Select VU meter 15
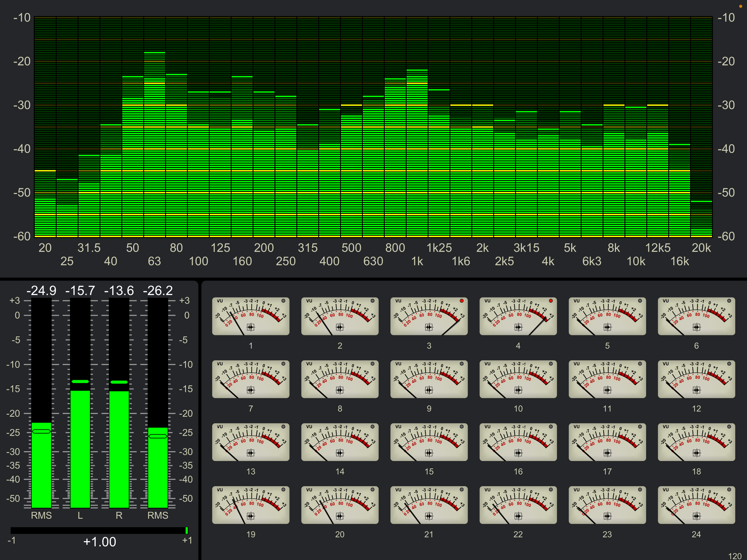 [x=429, y=442]
